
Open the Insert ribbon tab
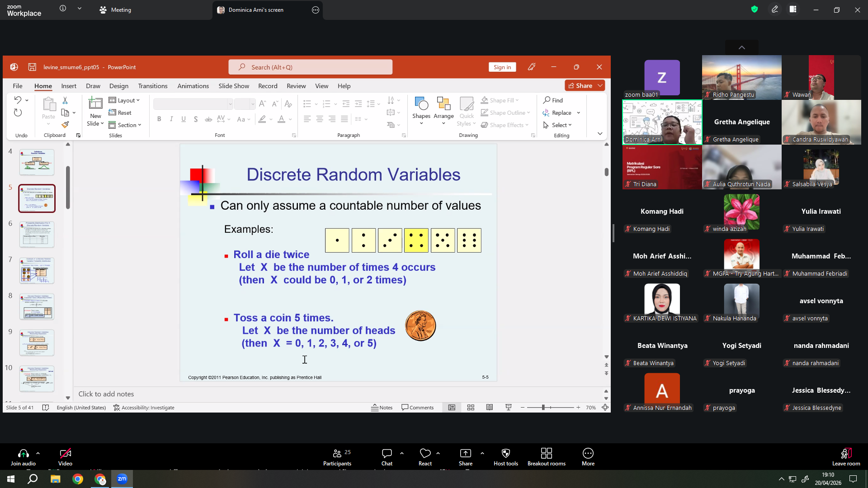[x=69, y=86]
